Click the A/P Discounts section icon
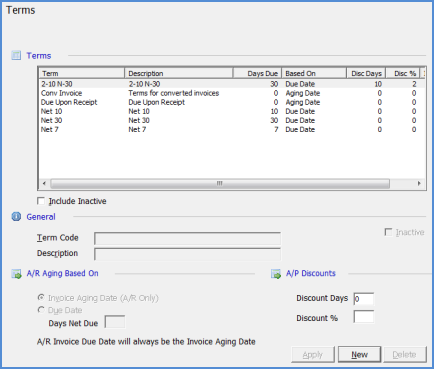The image size is (434, 369). tap(276, 274)
